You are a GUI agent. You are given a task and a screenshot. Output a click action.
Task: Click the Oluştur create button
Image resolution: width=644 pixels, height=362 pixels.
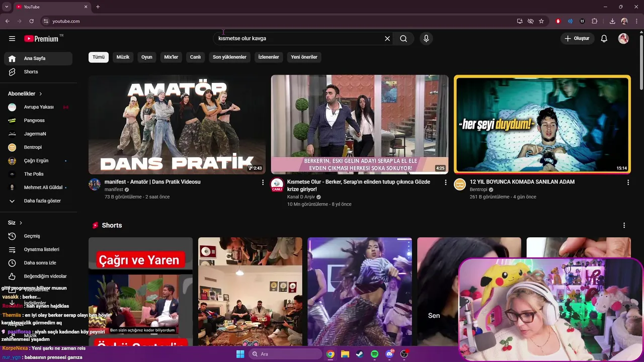click(x=577, y=39)
